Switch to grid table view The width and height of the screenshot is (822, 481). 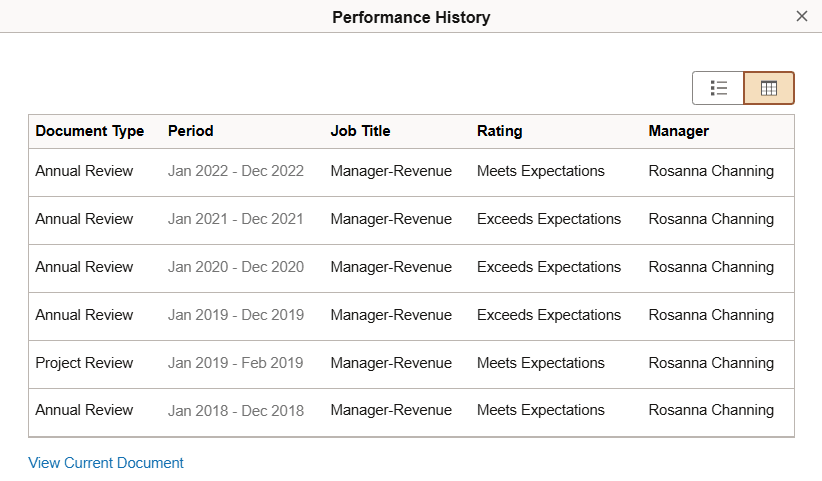click(x=769, y=88)
